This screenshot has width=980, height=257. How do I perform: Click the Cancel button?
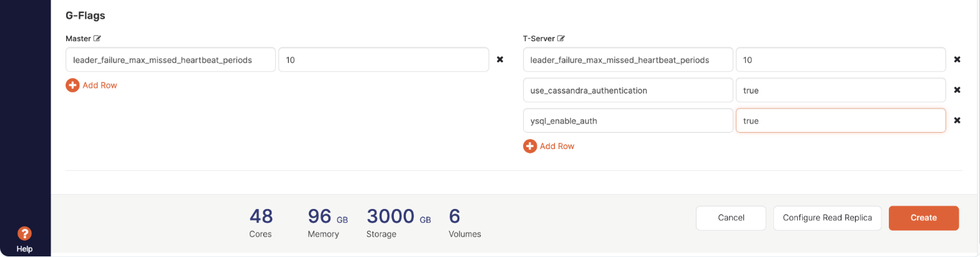tap(731, 218)
